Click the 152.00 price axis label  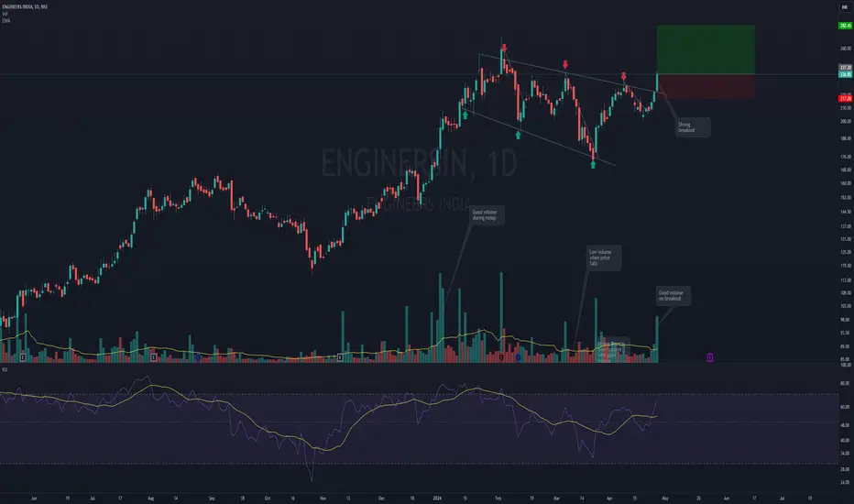click(x=845, y=197)
